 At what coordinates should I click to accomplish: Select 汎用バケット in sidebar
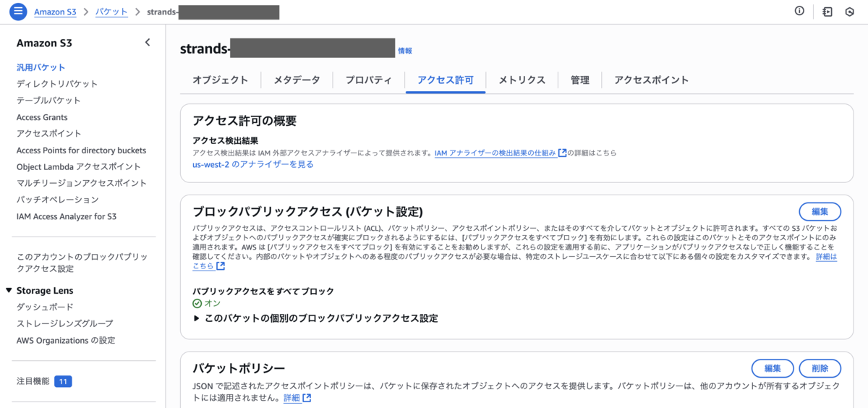tap(41, 67)
